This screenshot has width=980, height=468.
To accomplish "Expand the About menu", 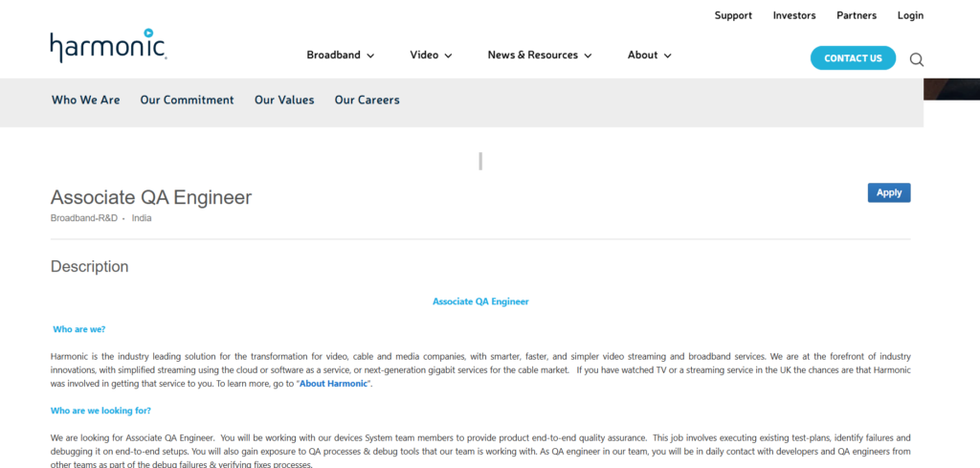I will (649, 56).
